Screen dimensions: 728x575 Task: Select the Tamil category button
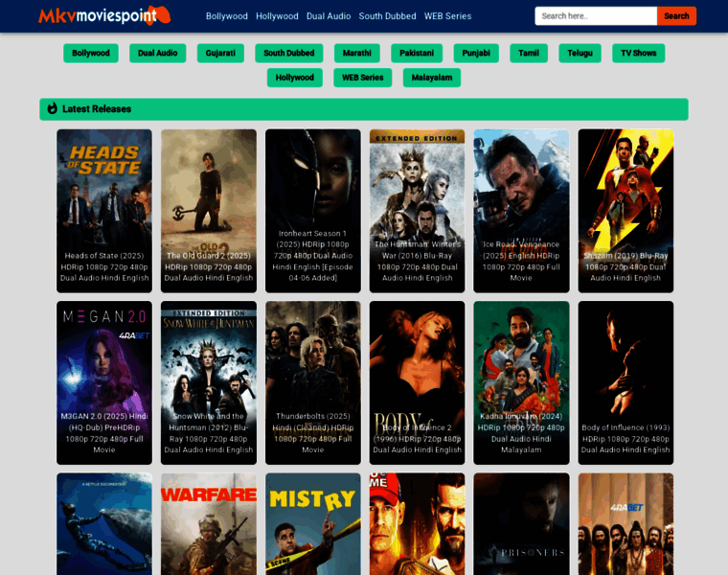click(x=529, y=53)
